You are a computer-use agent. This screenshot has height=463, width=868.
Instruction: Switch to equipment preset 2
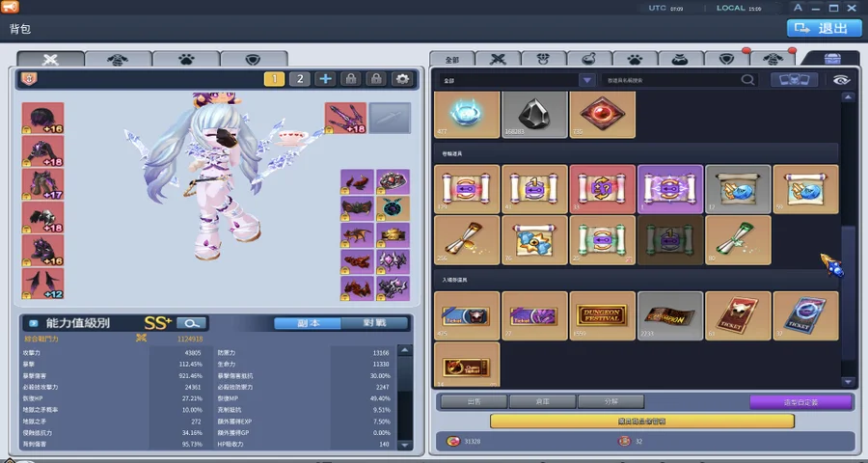coord(300,79)
